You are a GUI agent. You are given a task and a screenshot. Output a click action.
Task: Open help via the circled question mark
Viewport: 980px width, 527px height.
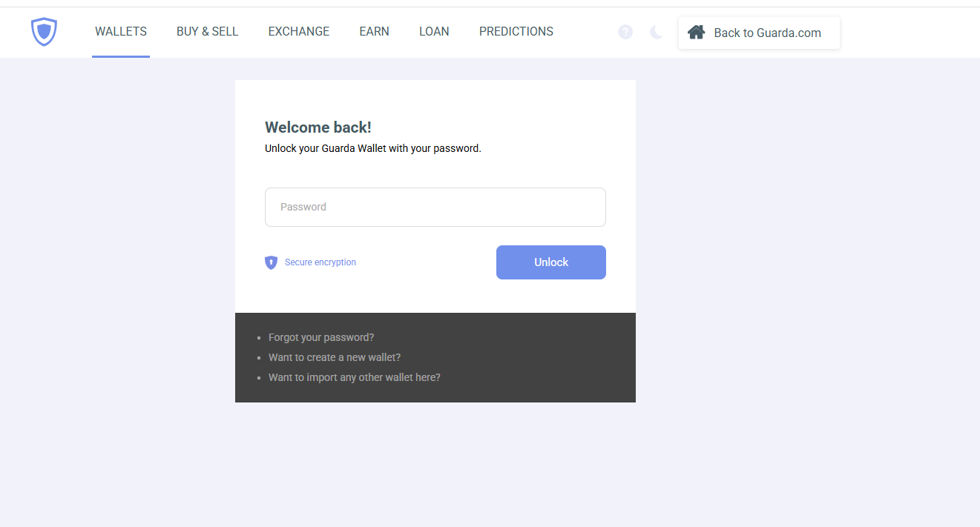625,32
